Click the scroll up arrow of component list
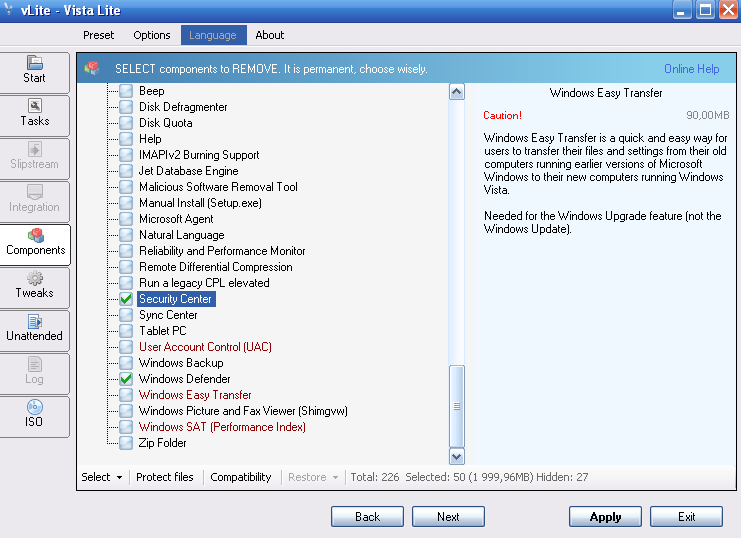This screenshot has height=538, width=741. pyautogui.click(x=457, y=92)
